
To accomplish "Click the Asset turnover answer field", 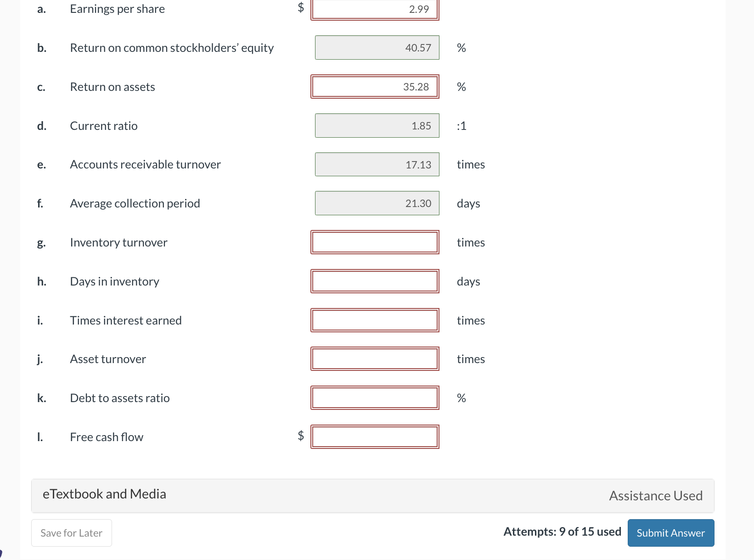I will click(x=374, y=358).
